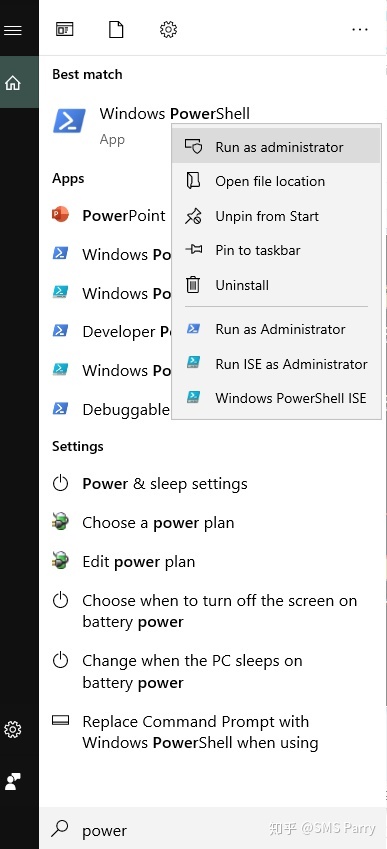Click the trash icon beside Uninstall
387x849 pixels.
click(x=193, y=285)
